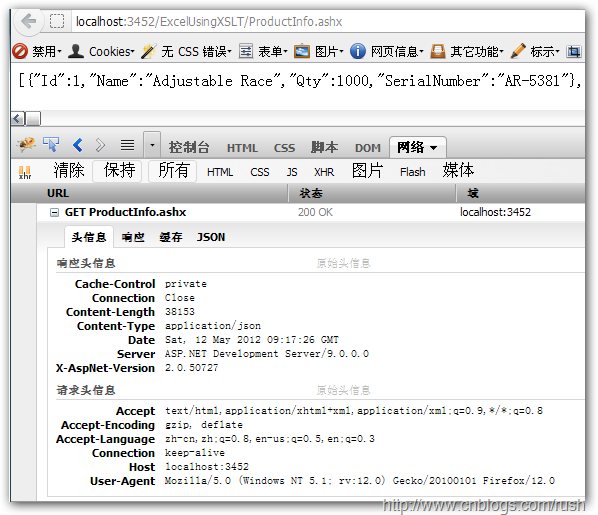Viewport: 598px width, 515px height.
Task: Click the 清除 clear button
Action: [69, 171]
